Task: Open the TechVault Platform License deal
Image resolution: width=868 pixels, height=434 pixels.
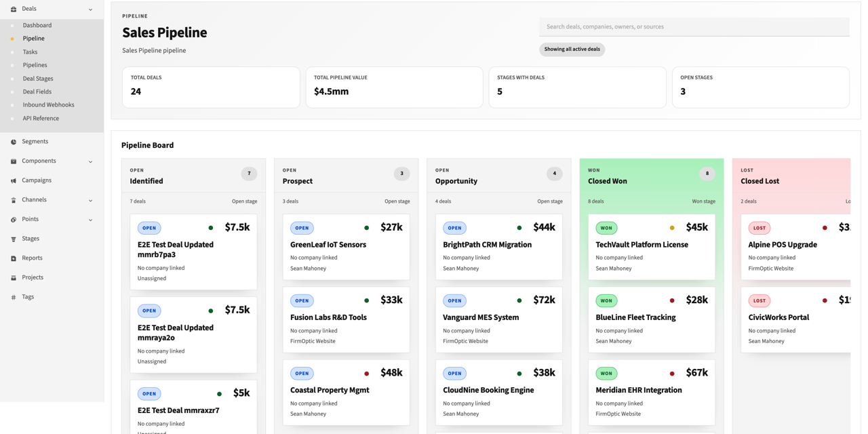Action: point(652,247)
